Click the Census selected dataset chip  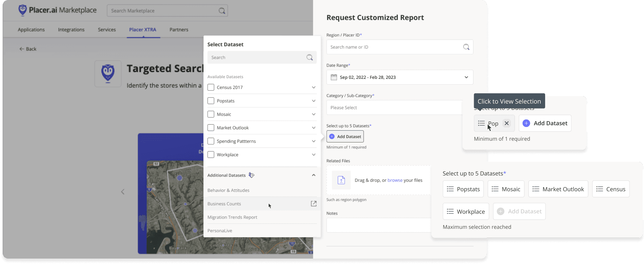click(611, 189)
